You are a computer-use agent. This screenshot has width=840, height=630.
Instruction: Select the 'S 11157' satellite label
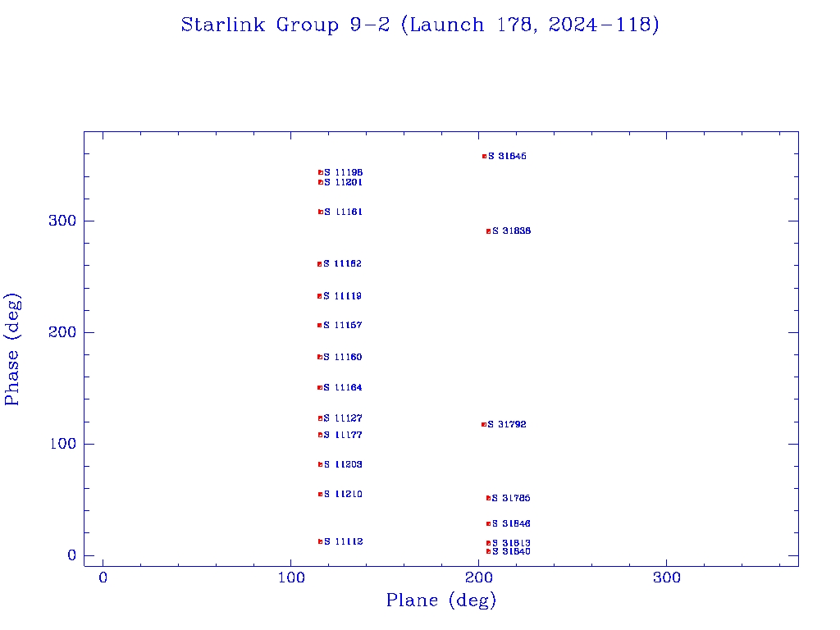[x=343, y=325]
